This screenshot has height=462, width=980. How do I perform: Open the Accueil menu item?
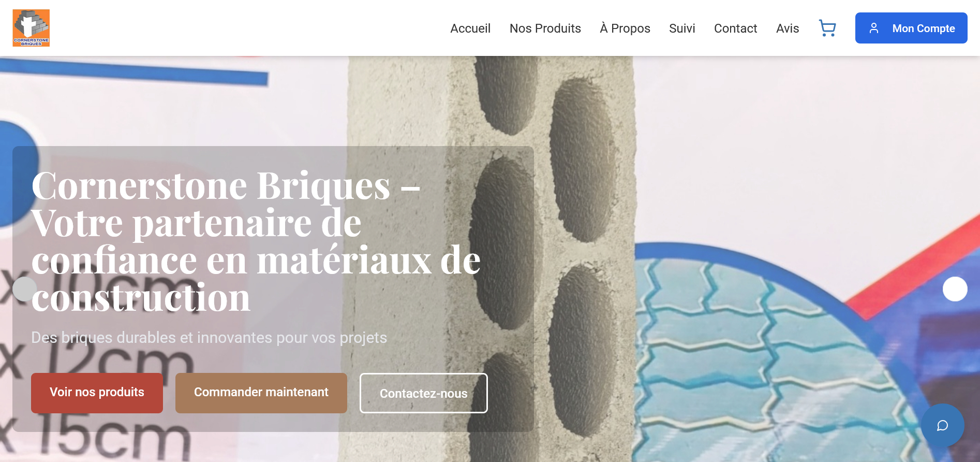470,28
